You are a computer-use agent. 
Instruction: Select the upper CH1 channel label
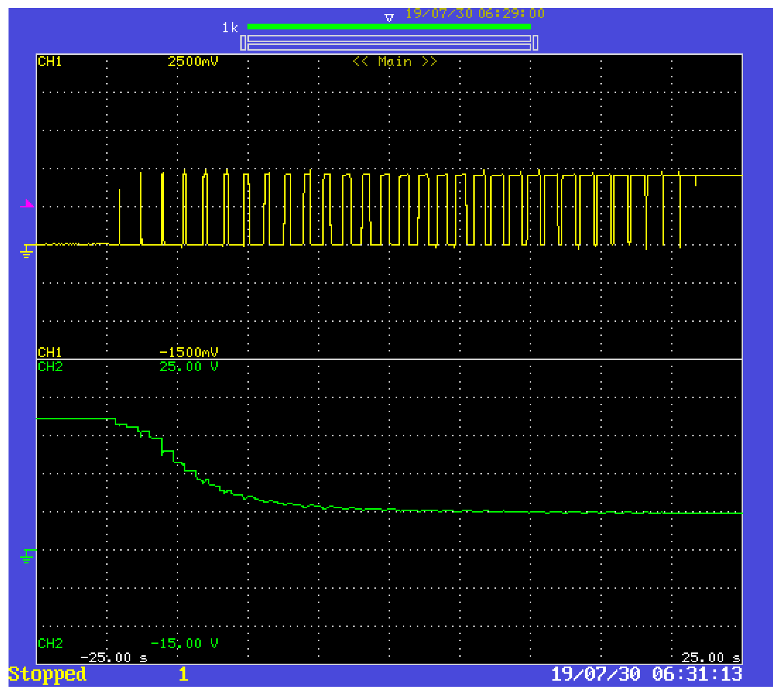point(50,62)
